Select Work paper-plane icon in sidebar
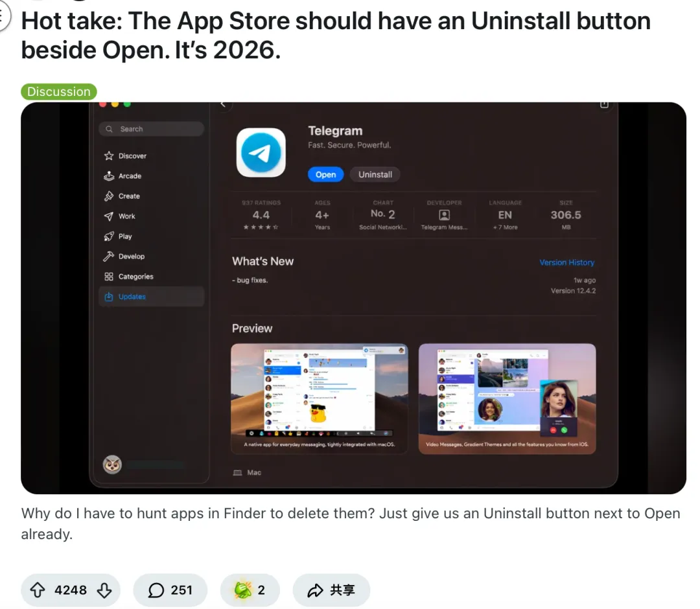 coord(109,216)
